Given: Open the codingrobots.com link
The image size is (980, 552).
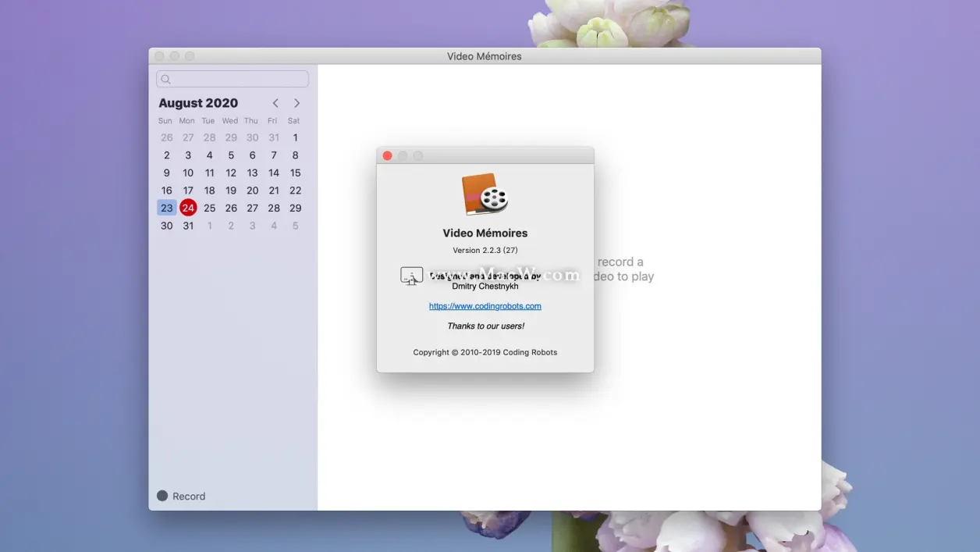Looking at the screenshot, I should pyautogui.click(x=485, y=306).
